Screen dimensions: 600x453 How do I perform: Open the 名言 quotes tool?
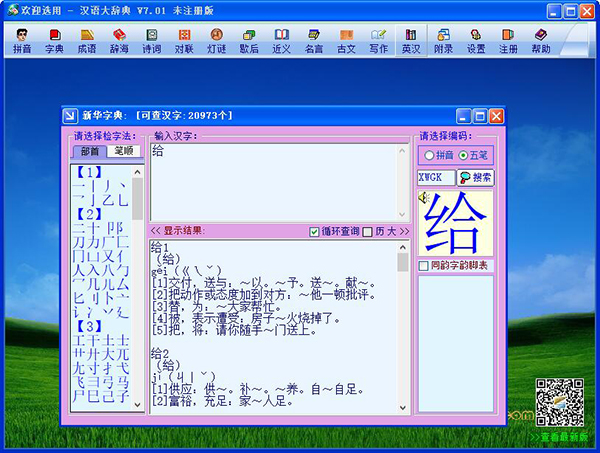pos(314,41)
